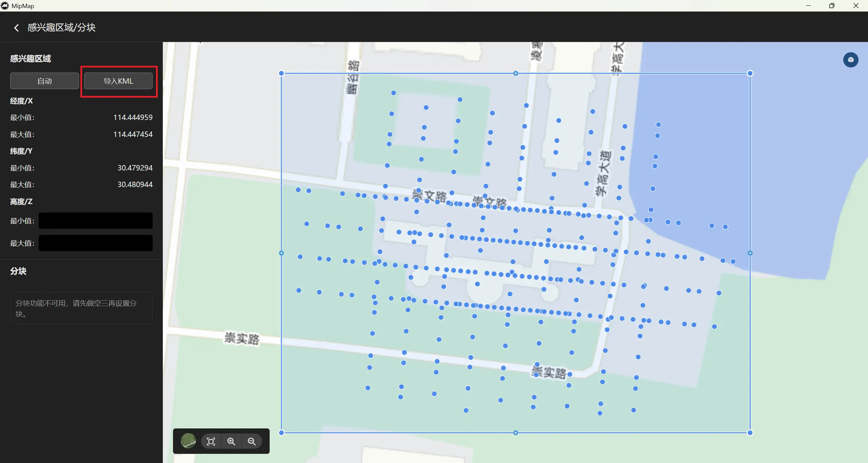Viewport: 868px width, 463px height.
Task: Select the bottom-left corner handle of region
Action: (x=281, y=432)
